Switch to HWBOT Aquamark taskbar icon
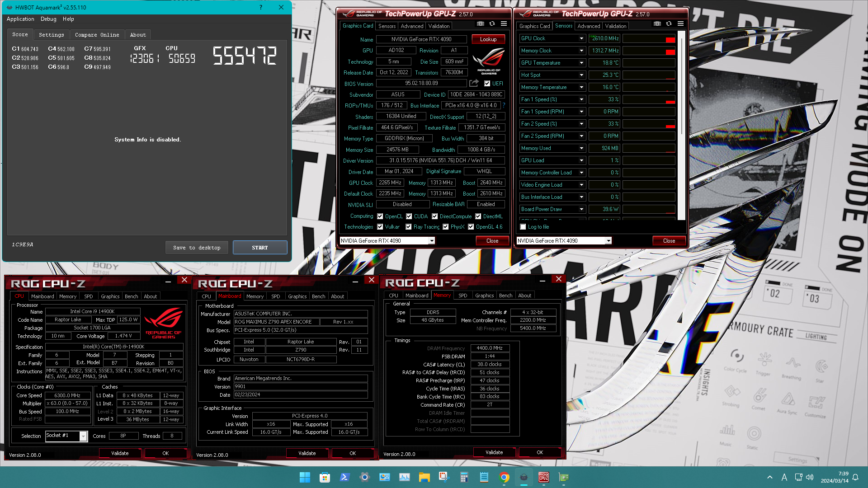 click(524, 477)
